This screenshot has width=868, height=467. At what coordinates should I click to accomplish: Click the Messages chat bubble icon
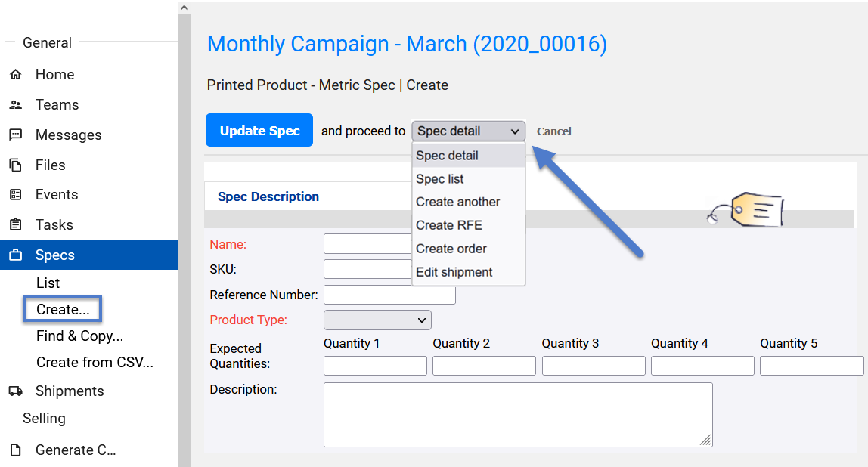click(15, 135)
